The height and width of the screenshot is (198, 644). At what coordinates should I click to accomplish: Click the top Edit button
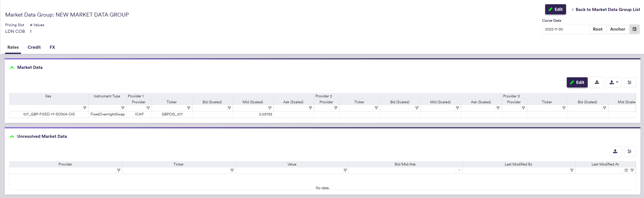click(x=555, y=9)
